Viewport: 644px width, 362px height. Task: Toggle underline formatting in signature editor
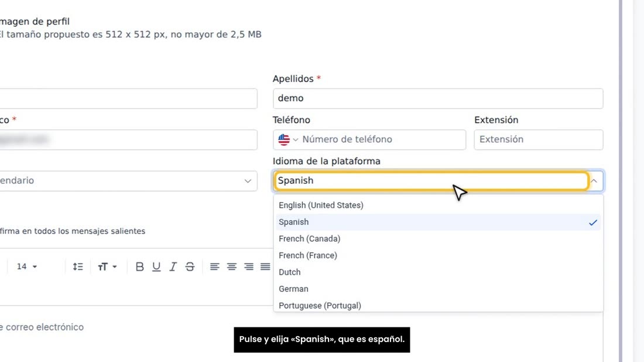pyautogui.click(x=156, y=267)
